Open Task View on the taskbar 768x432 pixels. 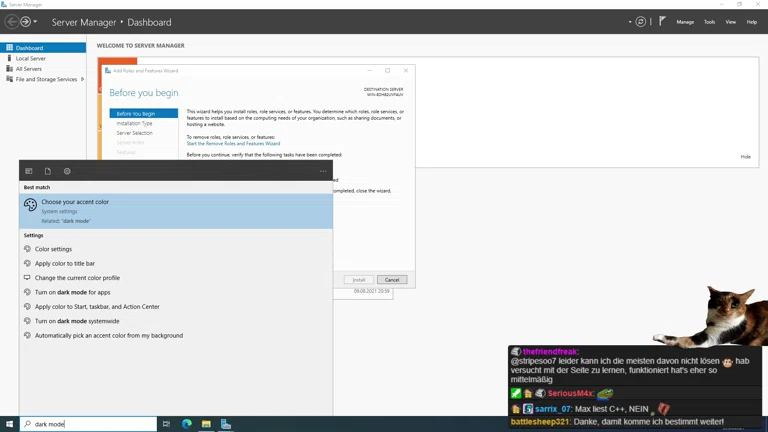point(167,424)
